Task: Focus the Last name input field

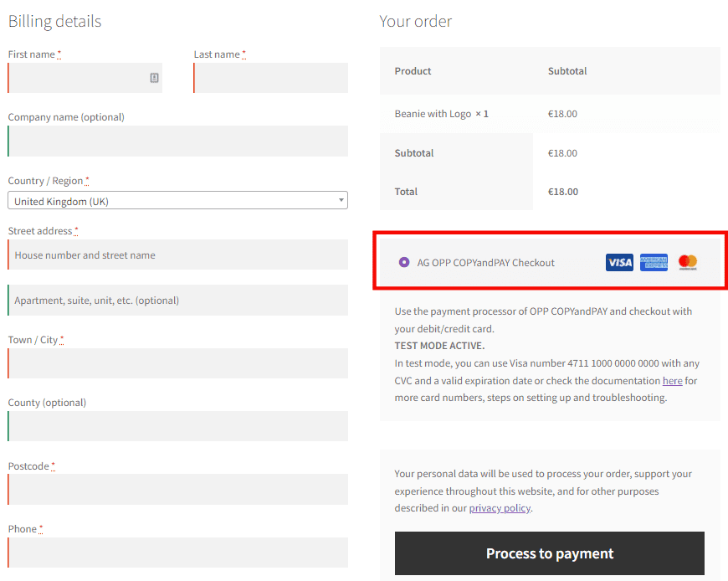Action: pos(270,78)
